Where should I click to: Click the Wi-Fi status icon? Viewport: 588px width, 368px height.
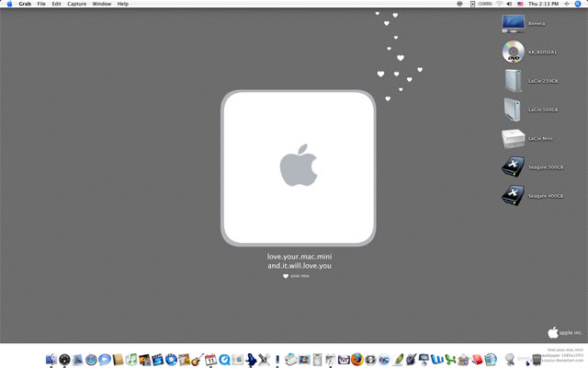click(x=499, y=4)
